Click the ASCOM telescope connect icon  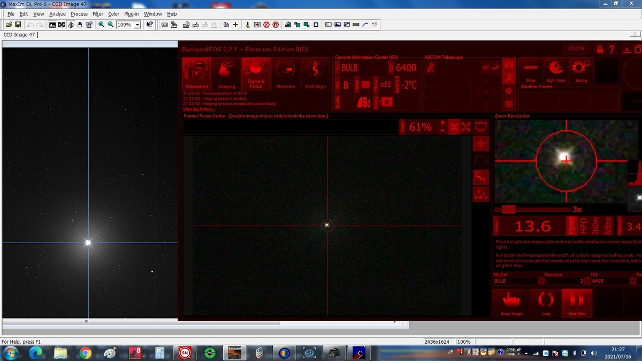click(x=431, y=68)
